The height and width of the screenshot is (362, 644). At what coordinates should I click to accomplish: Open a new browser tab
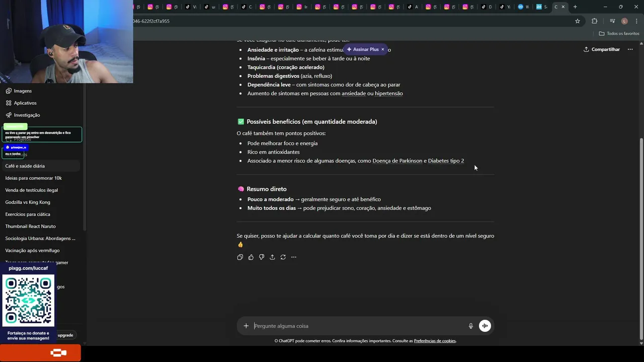[575, 7]
